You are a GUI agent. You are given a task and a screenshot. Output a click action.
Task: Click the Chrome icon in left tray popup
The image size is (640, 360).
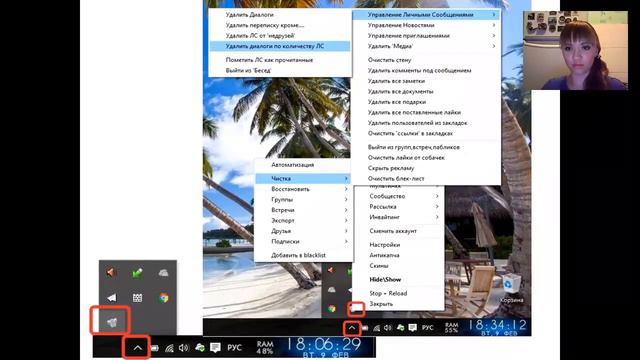(x=164, y=298)
